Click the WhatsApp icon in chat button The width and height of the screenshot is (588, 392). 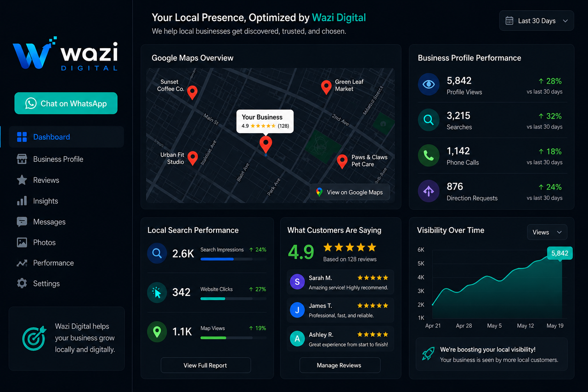pyautogui.click(x=31, y=103)
